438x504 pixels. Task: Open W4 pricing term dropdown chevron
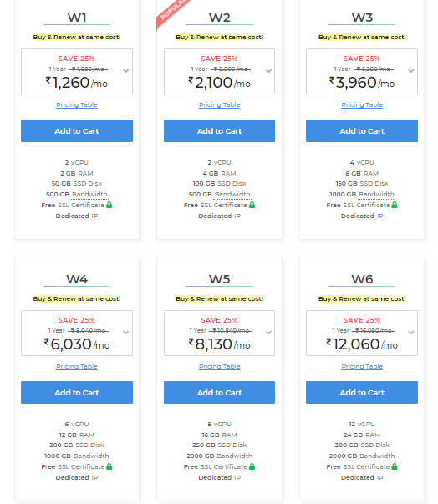126,333
